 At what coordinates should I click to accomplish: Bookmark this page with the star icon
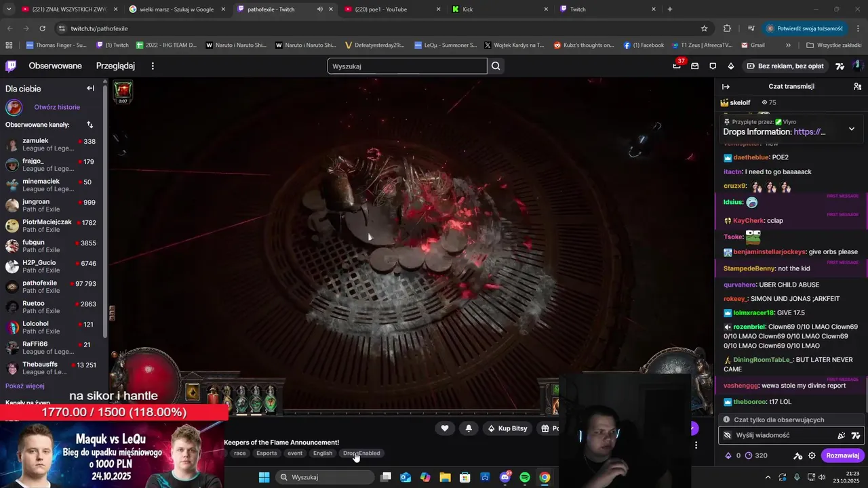704,28
